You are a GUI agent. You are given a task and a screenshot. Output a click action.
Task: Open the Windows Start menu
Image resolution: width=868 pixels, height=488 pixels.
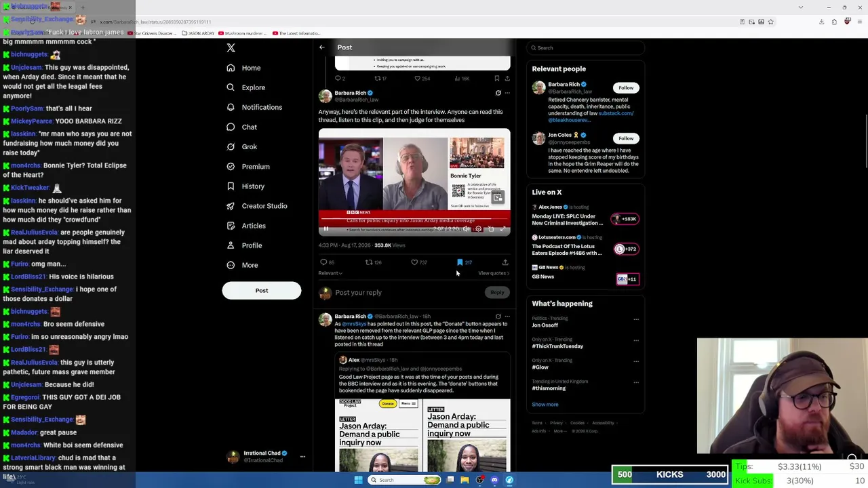coord(358,480)
